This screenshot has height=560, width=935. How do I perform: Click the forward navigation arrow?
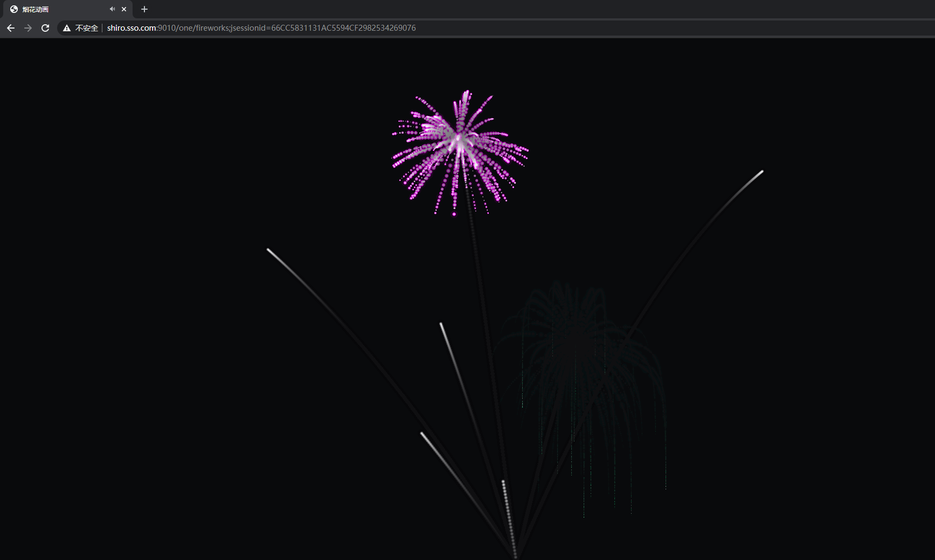coord(28,27)
